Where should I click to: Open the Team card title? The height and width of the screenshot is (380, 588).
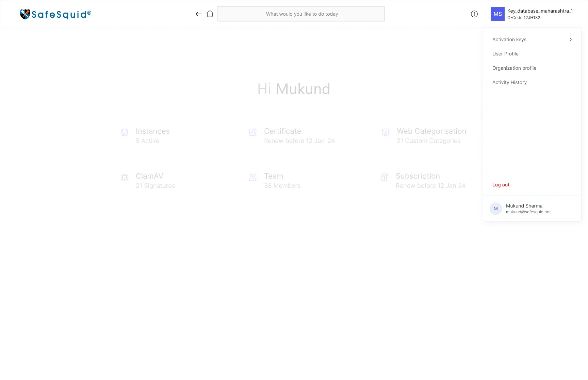tap(274, 176)
